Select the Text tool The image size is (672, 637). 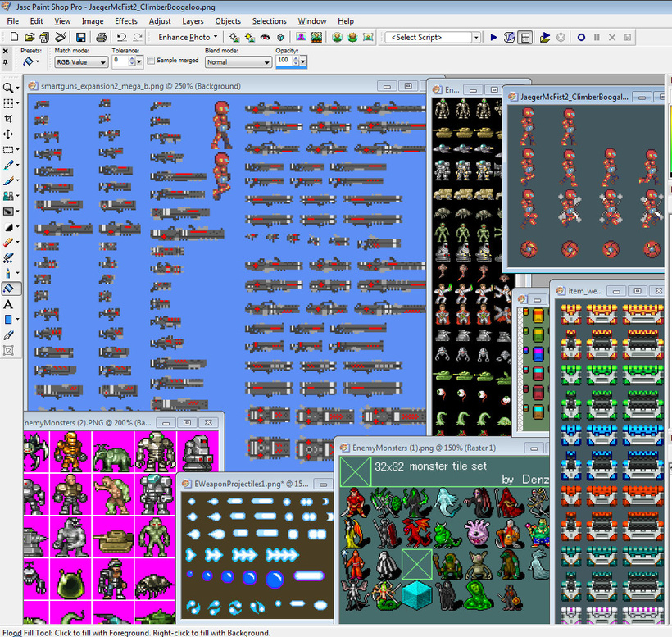click(x=8, y=304)
